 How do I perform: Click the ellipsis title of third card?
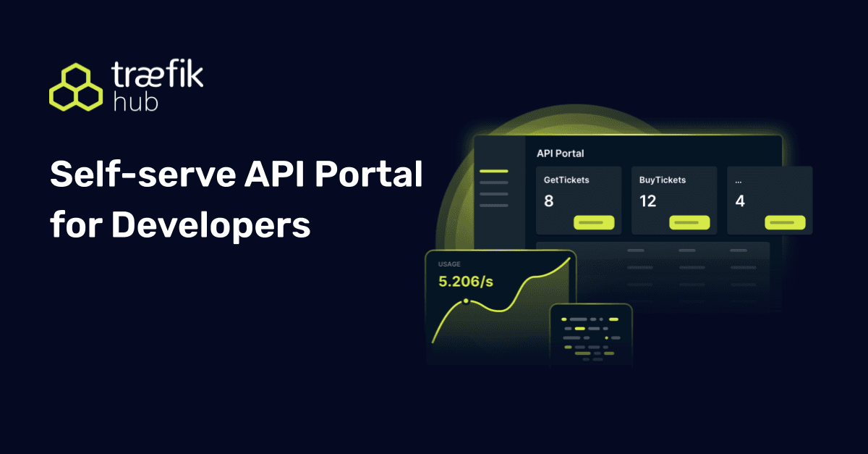tap(739, 180)
